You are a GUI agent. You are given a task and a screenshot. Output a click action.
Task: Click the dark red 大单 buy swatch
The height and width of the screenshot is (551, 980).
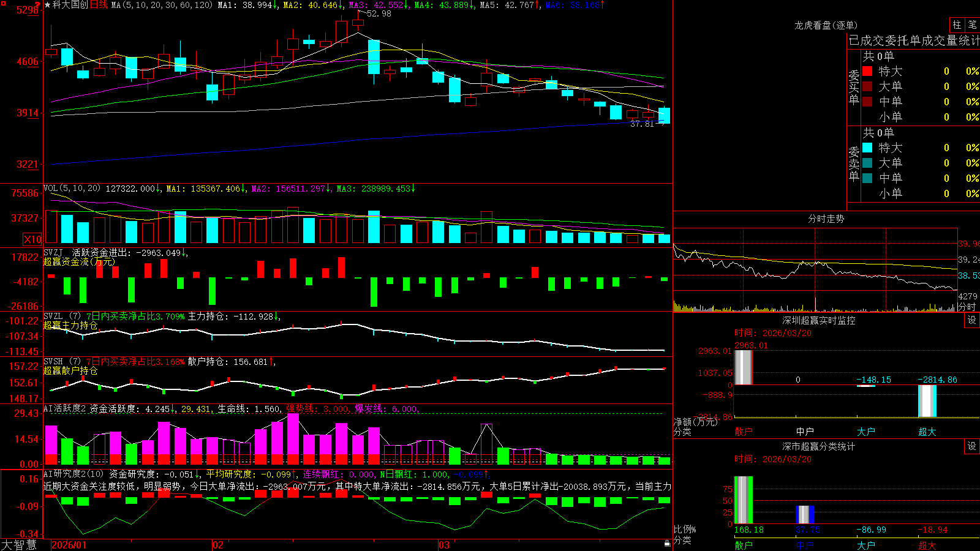[867, 86]
